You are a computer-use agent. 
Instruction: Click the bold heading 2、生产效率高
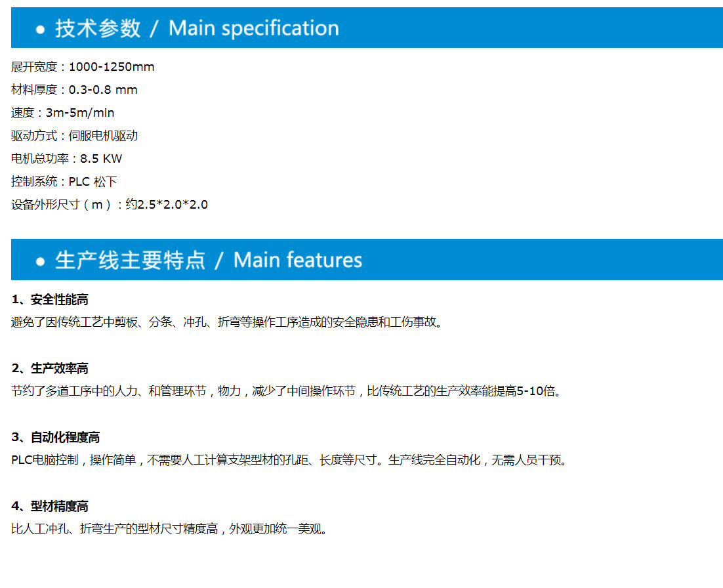point(50,369)
